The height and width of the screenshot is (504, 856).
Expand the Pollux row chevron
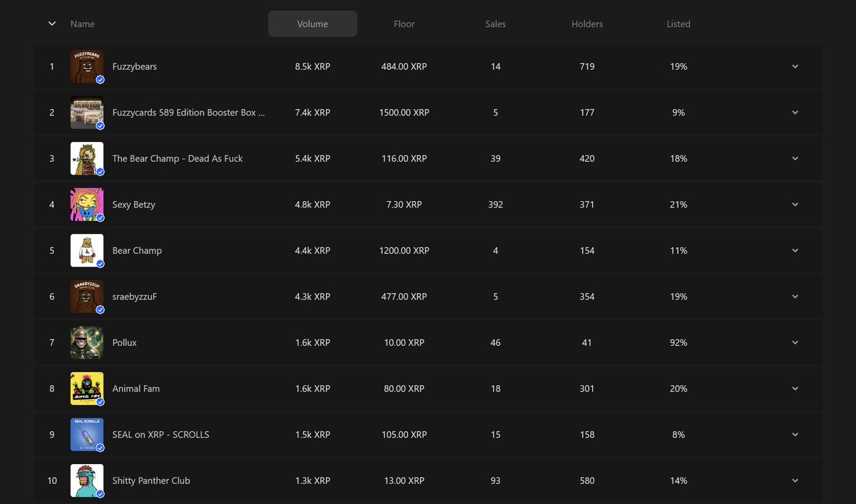(795, 342)
